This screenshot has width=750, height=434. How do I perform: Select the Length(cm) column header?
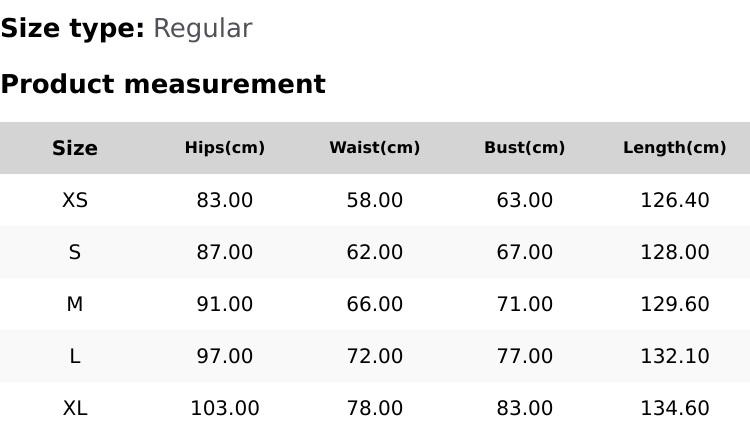pos(675,148)
